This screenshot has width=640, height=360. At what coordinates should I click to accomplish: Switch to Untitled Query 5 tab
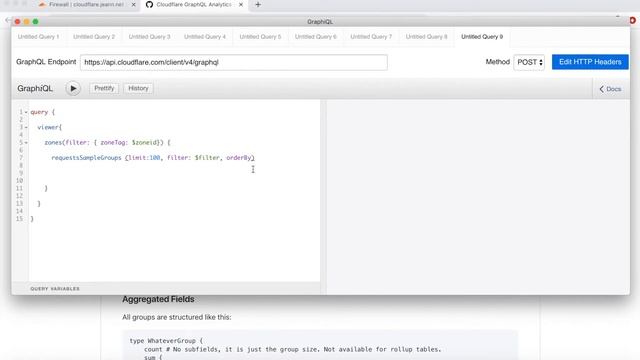[x=260, y=37]
